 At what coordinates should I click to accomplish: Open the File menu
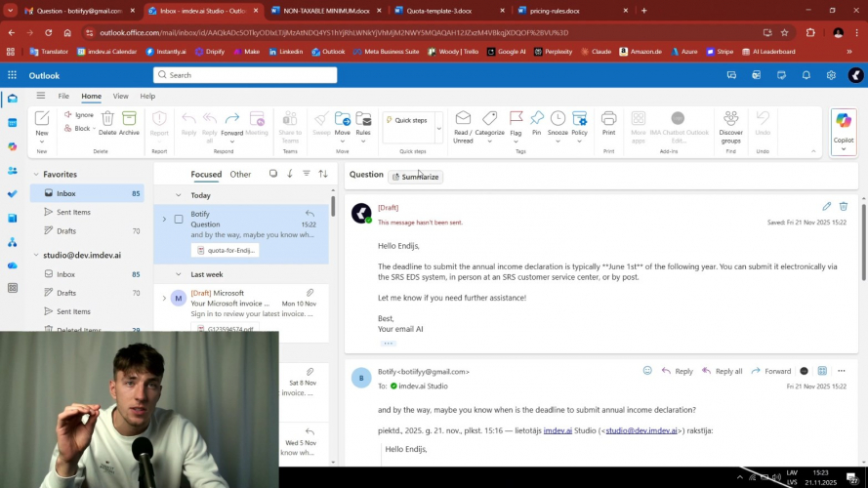pos(63,96)
